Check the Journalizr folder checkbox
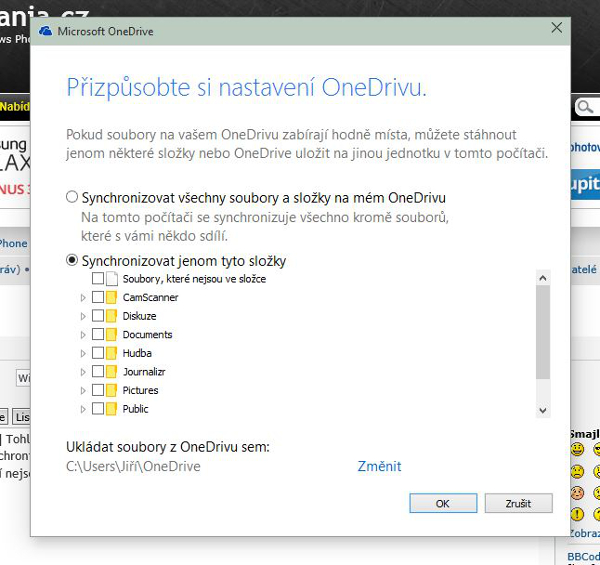600x565 pixels. (98, 371)
